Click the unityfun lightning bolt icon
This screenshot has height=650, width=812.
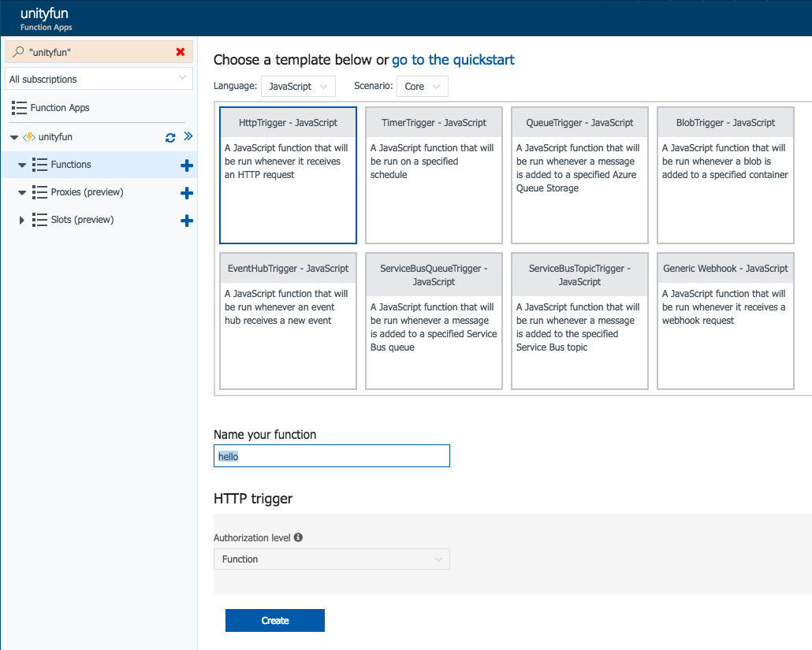[29, 137]
